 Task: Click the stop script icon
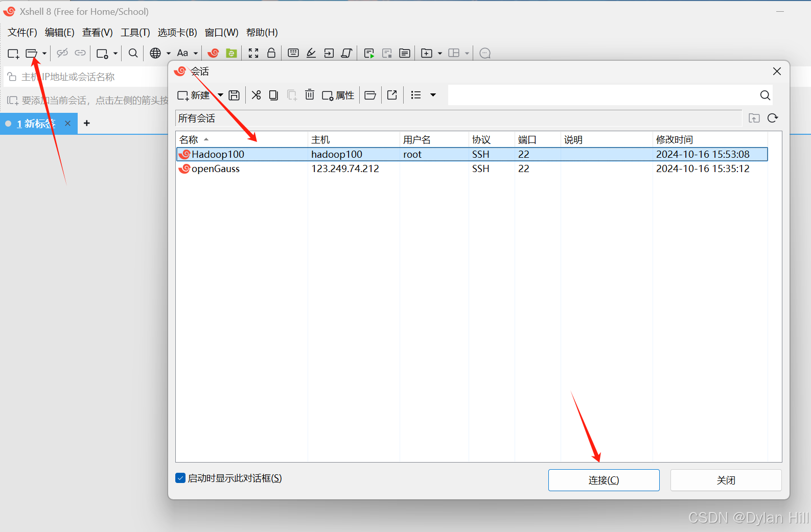click(387, 53)
